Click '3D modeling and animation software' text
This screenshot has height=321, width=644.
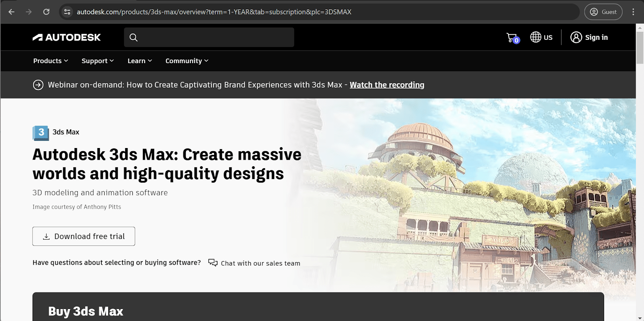tap(100, 193)
